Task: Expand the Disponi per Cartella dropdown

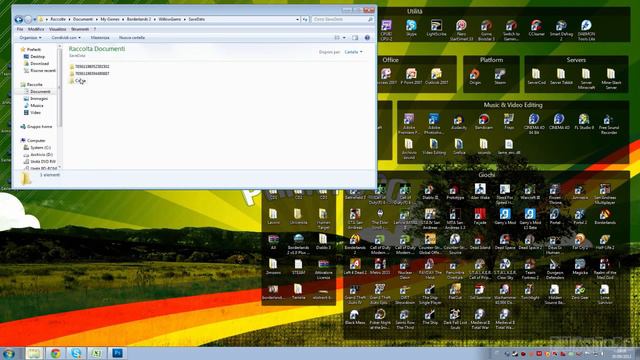Action: click(353, 52)
